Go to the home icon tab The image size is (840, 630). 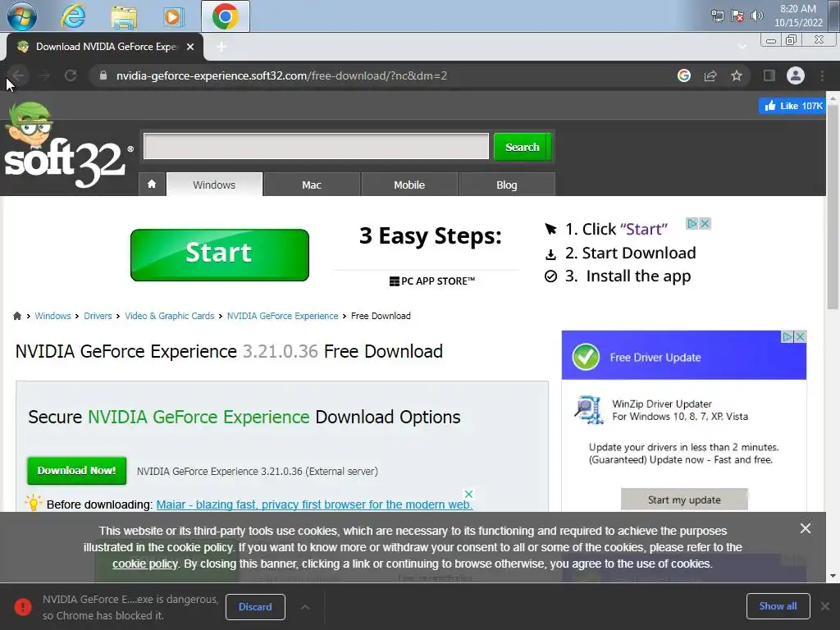pyautogui.click(x=152, y=185)
